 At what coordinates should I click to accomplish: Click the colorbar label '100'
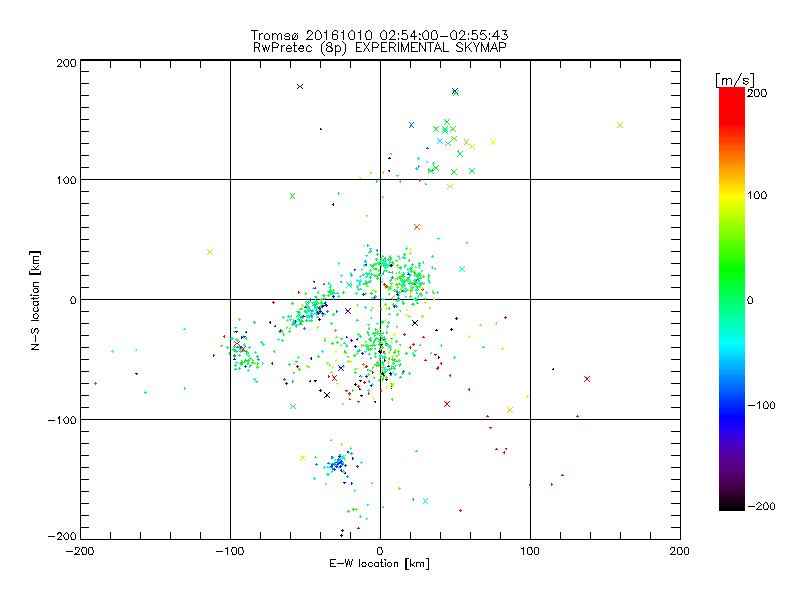[757, 195]
